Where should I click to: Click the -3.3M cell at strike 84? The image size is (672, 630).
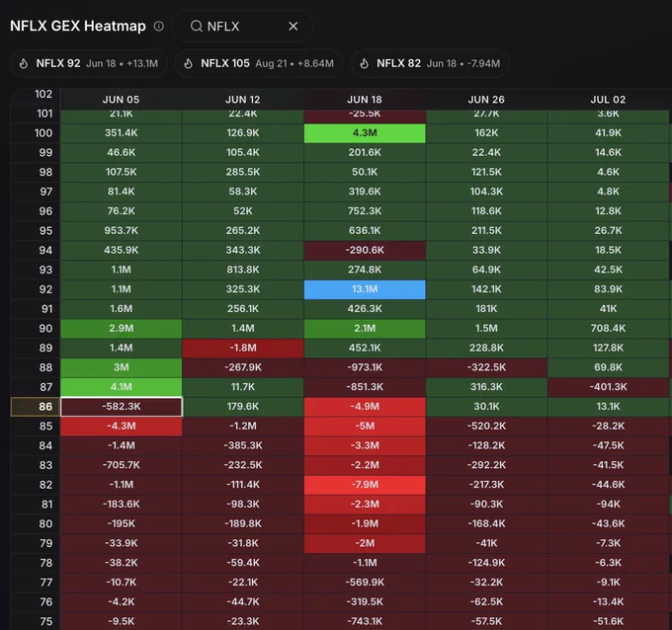(365, 445)
